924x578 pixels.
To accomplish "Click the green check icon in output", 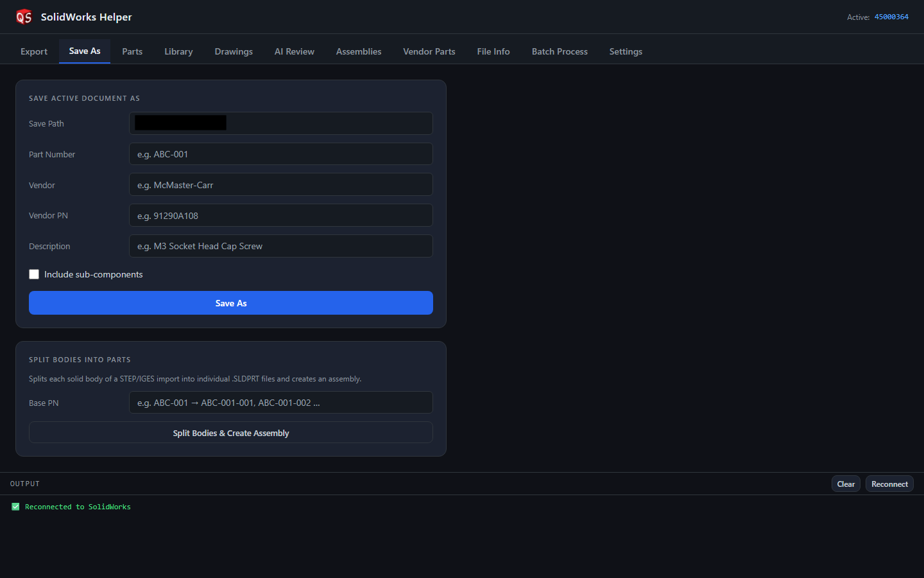I will pyautogui.click(x=15, y=507).
